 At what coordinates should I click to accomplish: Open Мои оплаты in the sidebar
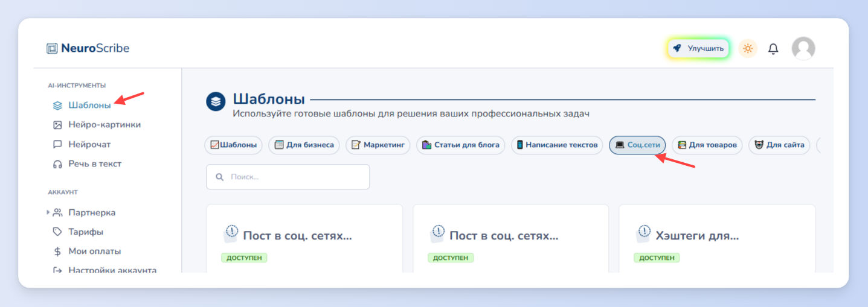[x=95, y=251]
